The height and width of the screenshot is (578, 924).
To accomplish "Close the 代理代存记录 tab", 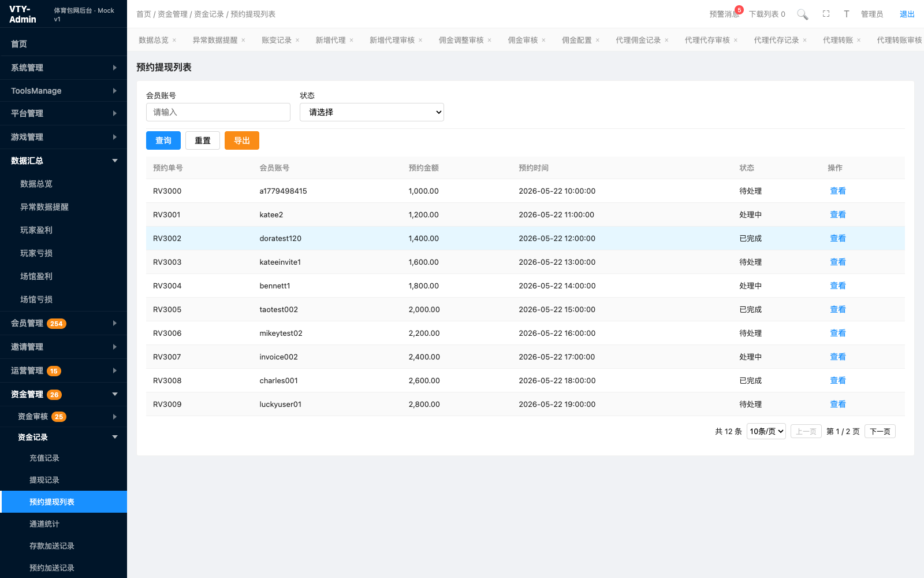I will coord(805,40).
